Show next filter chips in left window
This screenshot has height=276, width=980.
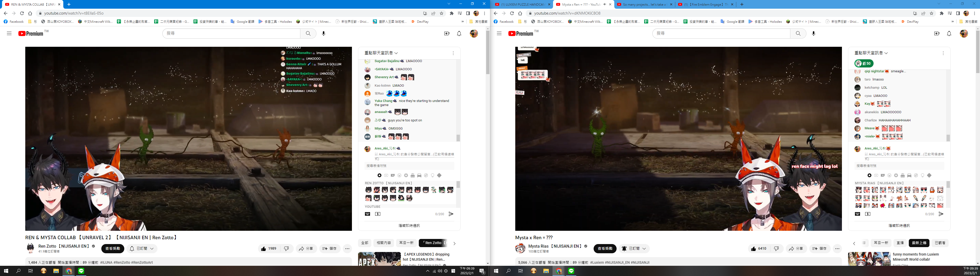[454, 243]
